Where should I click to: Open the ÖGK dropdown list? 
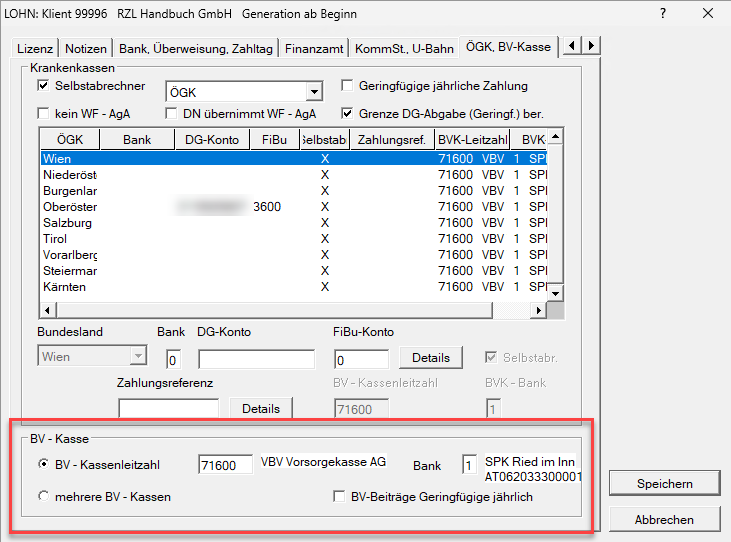pos(314,92)
